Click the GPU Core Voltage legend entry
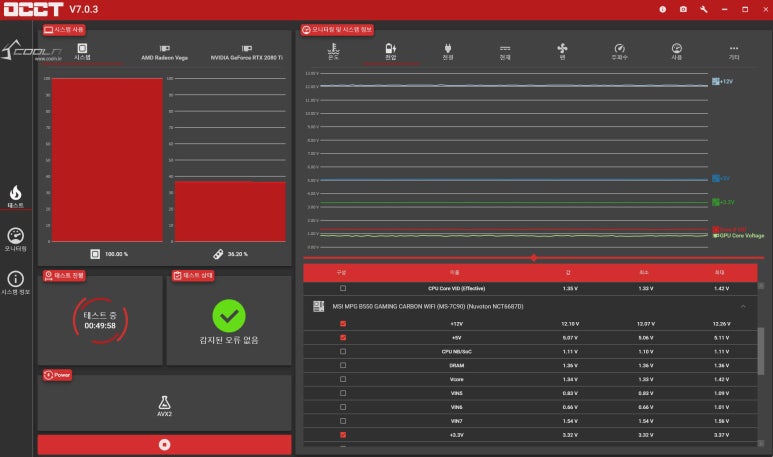This screenshot has height=457, width=773. [x=738, y=236]
